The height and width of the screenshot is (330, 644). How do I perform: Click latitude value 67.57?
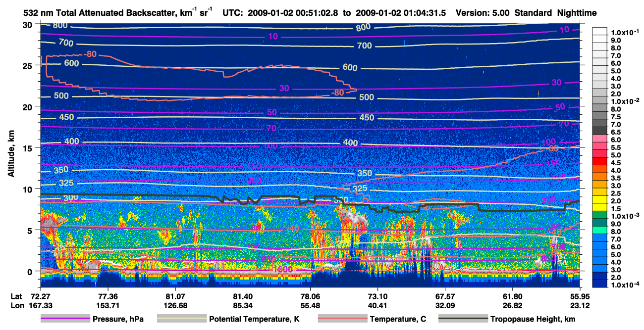[x=445, y=296]
